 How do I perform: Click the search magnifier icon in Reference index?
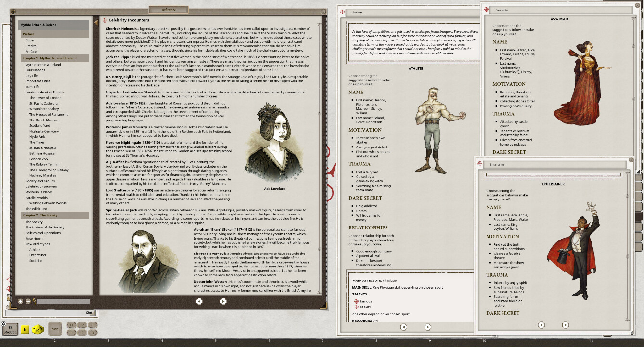34,301
